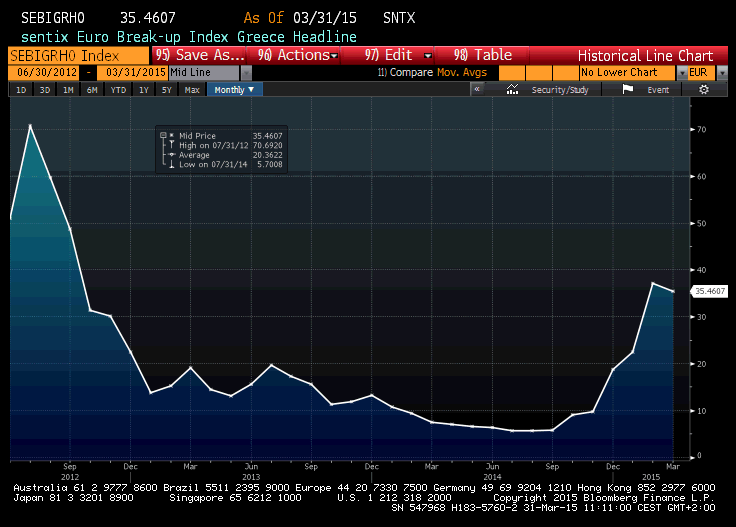Viewport: 736px width, 527px height.
Task: Click the Save As button
Action: [x=201, y=55]
